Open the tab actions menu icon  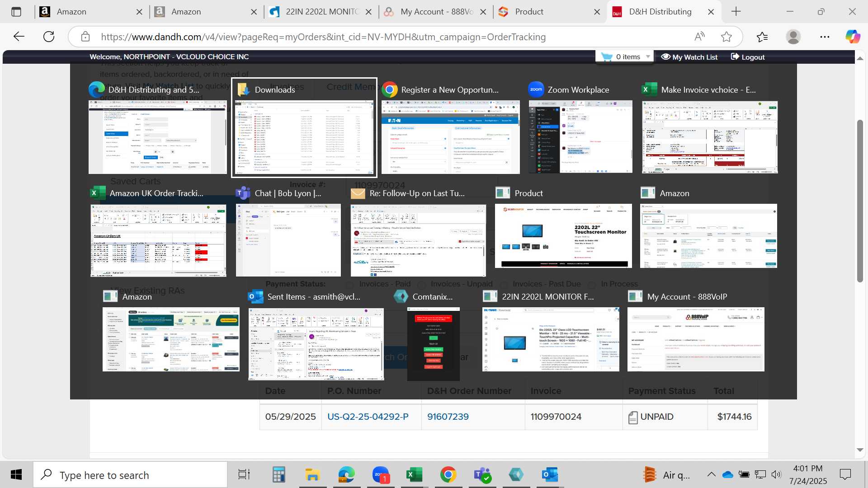[x=16, y=12]
